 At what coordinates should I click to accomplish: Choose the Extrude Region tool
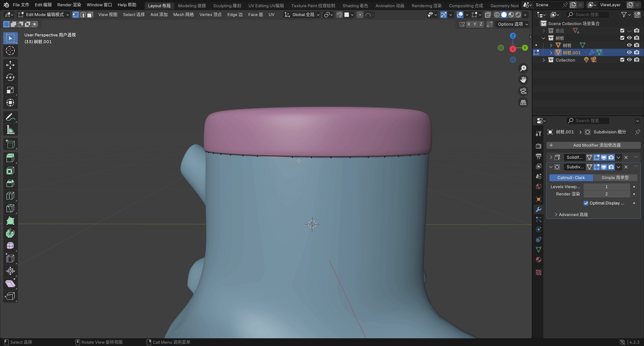pyautogui.click(x=10, y=158)
